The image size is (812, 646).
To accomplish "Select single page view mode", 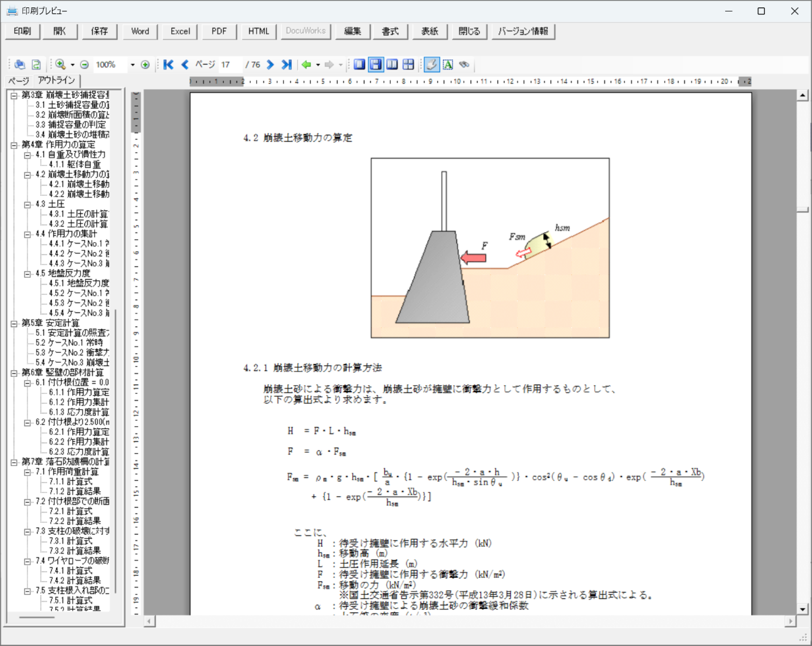I will [360, 65].
